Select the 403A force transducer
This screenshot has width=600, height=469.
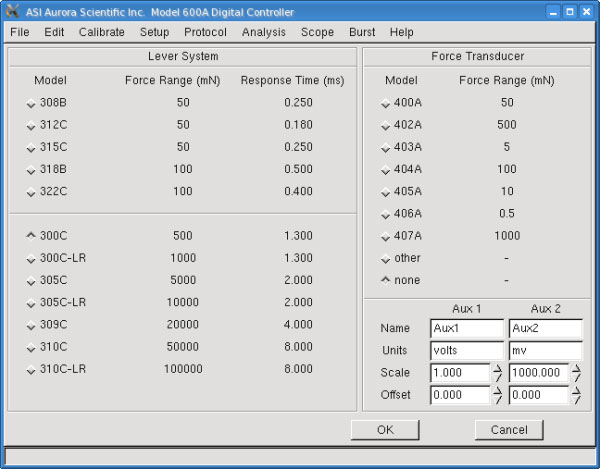click(385, 148)
